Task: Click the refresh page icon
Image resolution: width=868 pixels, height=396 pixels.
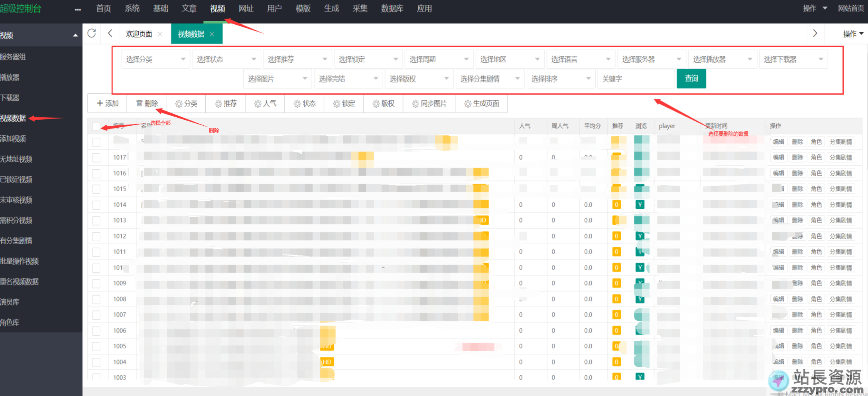Action: (x=92, y=34)
